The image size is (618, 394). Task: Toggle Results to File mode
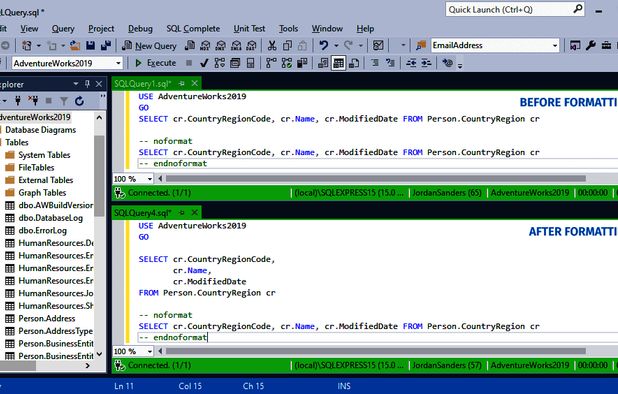tap(354, 63)
